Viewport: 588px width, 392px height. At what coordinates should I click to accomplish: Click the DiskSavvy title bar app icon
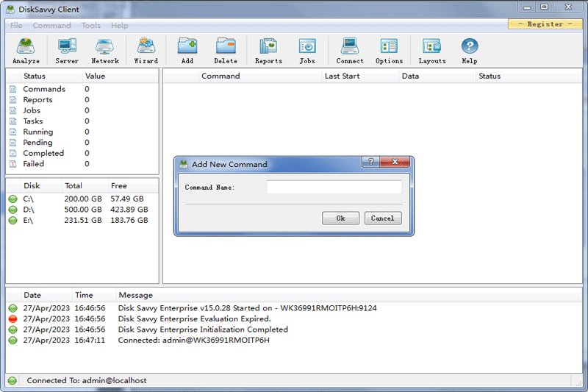(x=10, y=9)
